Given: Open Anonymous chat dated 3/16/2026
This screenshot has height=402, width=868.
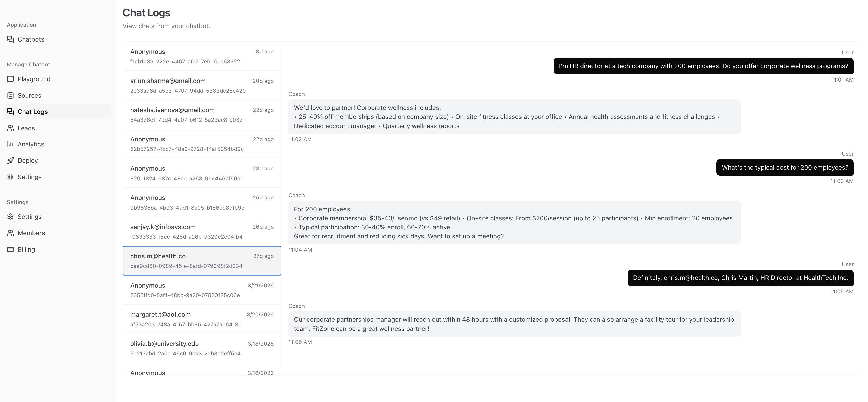Looking at the screenshot, I should [202, 370].
